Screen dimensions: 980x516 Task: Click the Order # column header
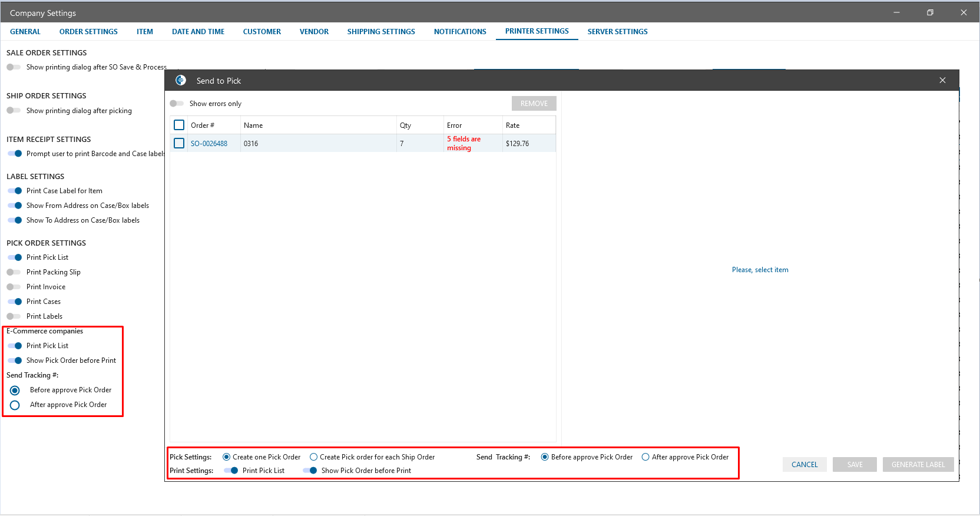[203, 125]
